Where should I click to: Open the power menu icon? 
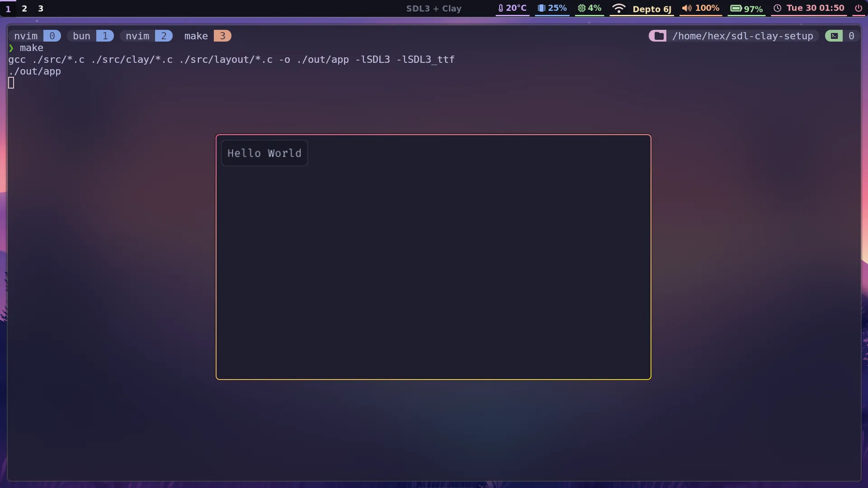pyautogui.click(x=858, y=8)
